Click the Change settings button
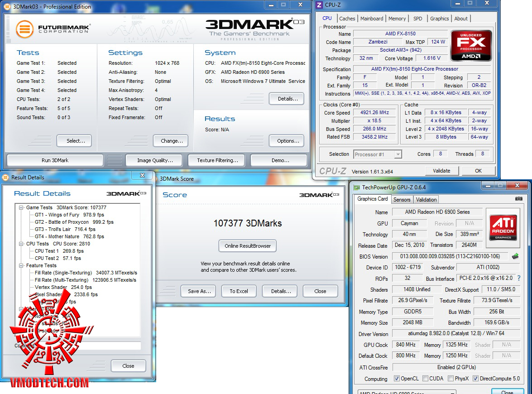The height and width of the screenshot is (394, 532). click(x=172, y=141)
